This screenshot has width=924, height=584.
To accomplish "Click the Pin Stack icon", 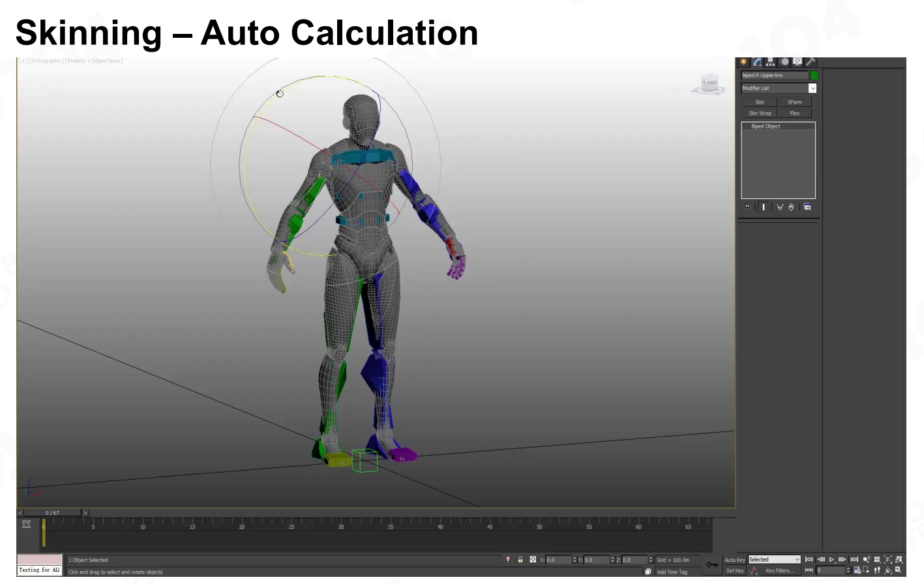I will tap(747, 207).
